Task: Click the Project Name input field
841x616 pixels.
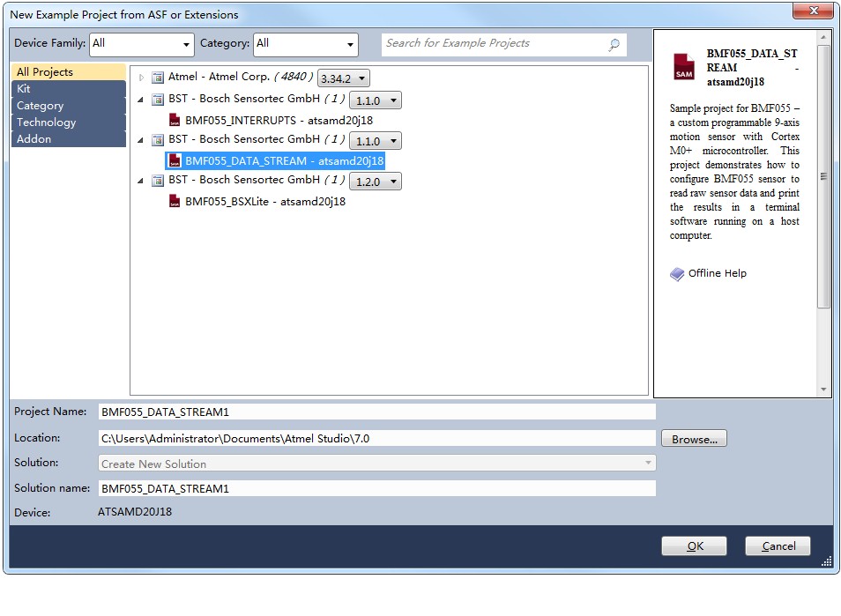Action: coord(377,412)
